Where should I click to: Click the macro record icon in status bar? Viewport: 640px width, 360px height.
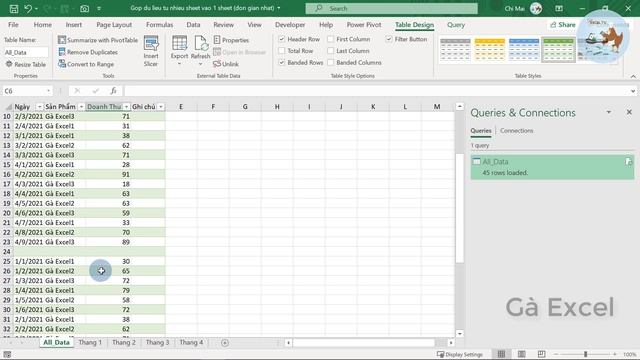pyautogui.click(x=7, y=354)
